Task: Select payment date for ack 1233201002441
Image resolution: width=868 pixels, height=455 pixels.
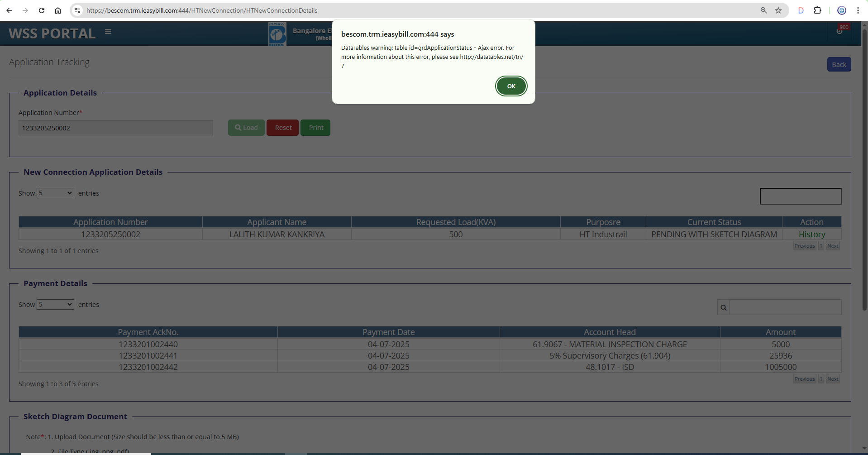Action: (389, 356)
